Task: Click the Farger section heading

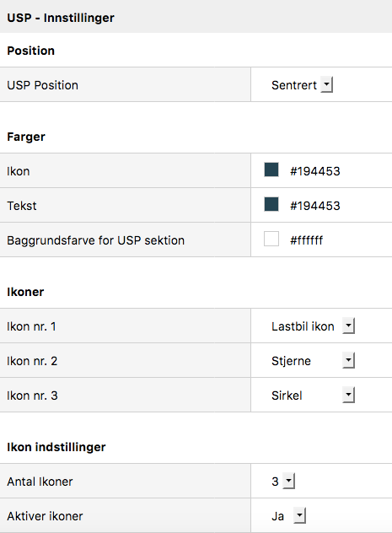Action: [x=26, y=137]
